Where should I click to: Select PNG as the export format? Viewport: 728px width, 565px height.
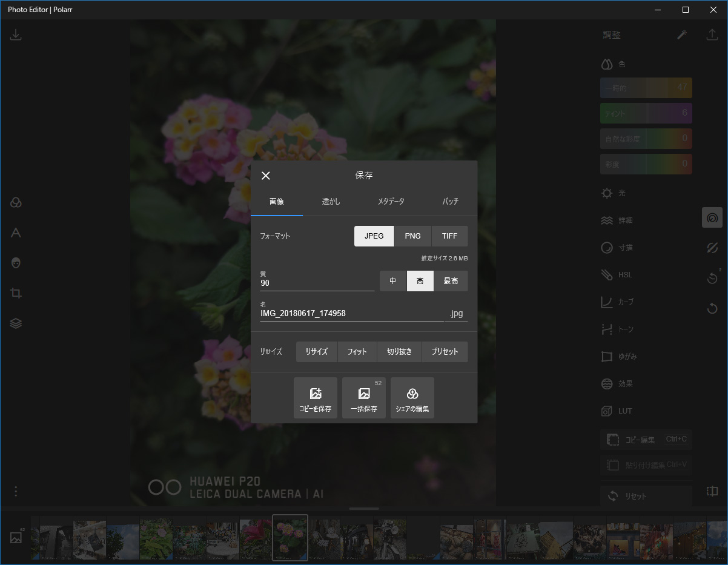pyautogui.click(x=412, y=236)
